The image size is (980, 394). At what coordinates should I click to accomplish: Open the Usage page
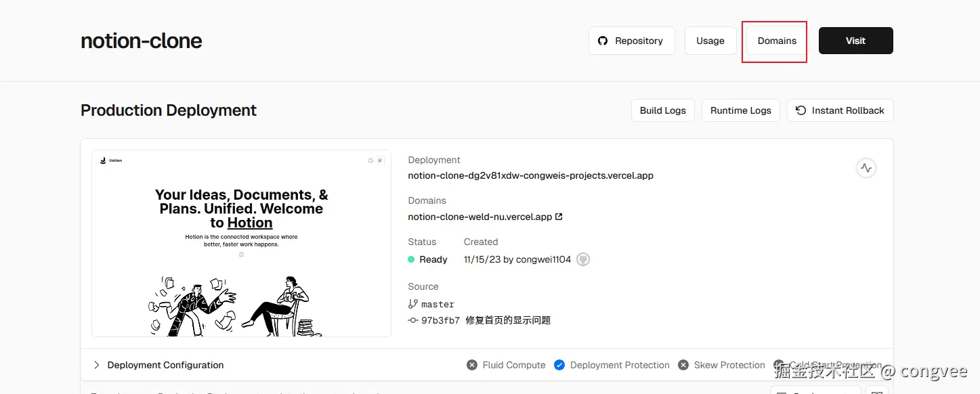(x=710, y=41)
